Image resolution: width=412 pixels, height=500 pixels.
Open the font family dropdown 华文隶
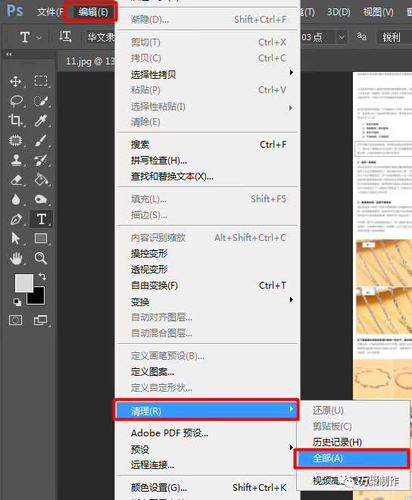coord(100,37)
